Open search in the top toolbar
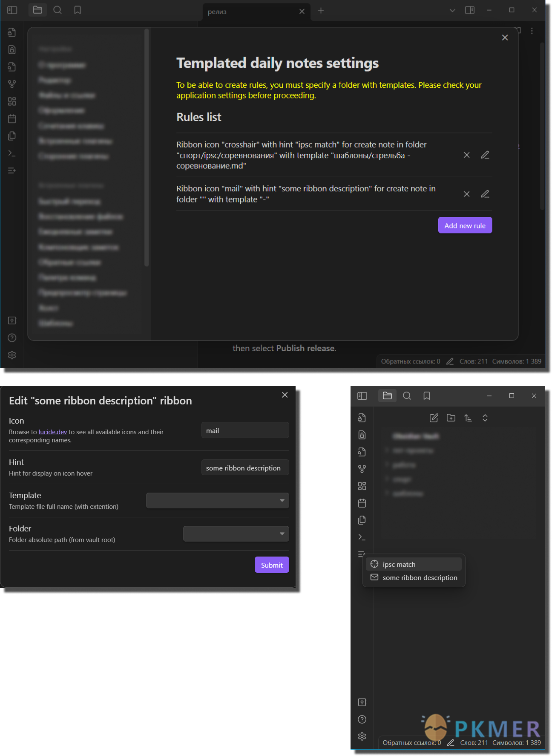552x756 pixels. click(57, 10)
